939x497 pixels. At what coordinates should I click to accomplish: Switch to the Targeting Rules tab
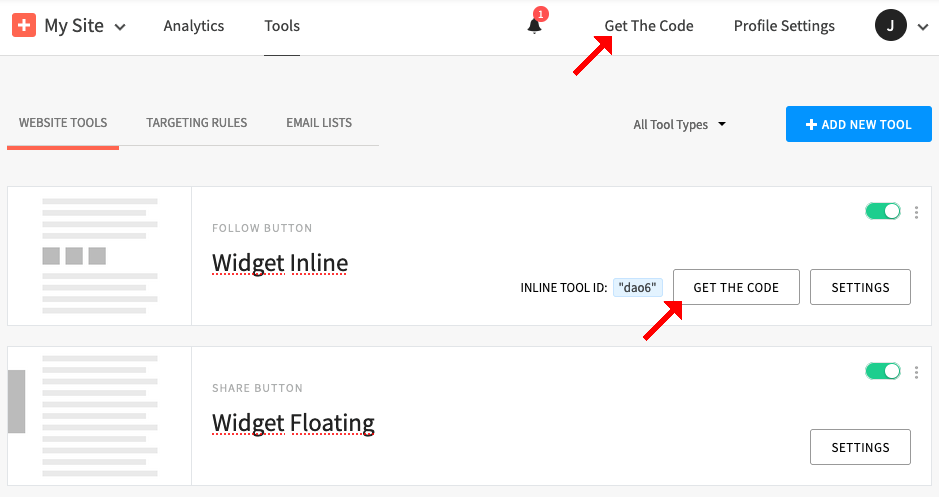(x=196, y=123)
